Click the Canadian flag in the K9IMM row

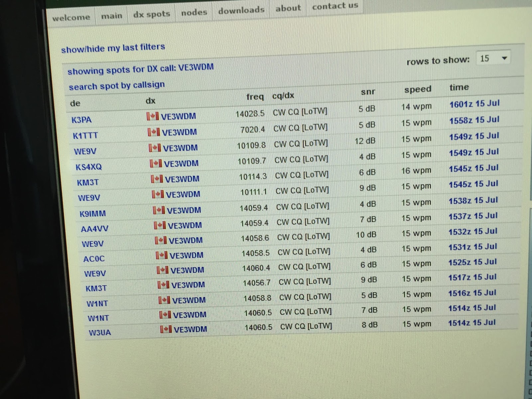click(159, 210)
